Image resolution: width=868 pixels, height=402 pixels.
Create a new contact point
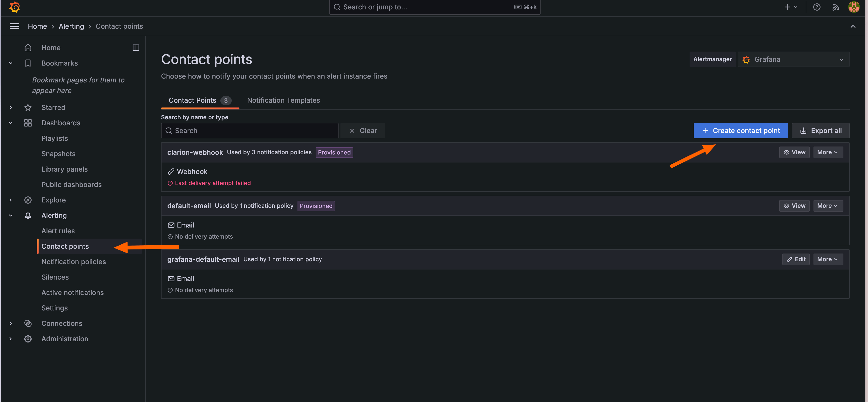coord(741,131)
